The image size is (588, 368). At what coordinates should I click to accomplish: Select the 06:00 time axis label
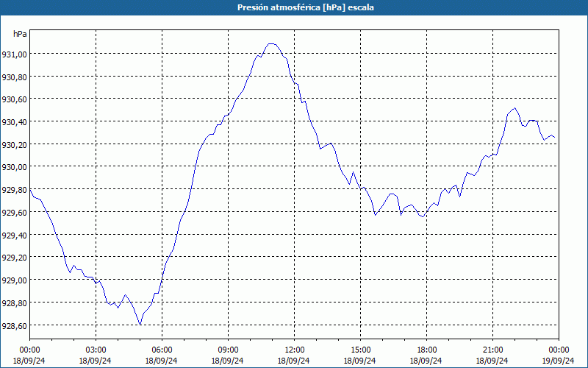pyautogui.click(x=162, y=350)
